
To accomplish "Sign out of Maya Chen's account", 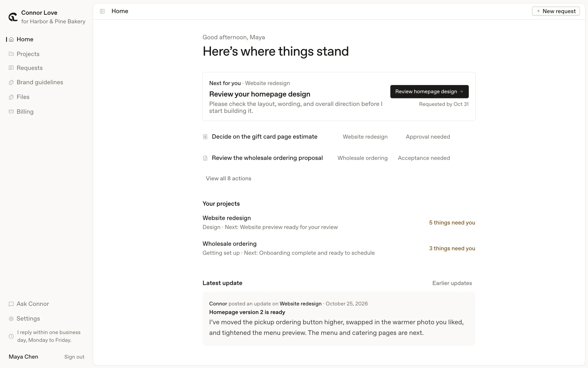I will click(74, 357).
